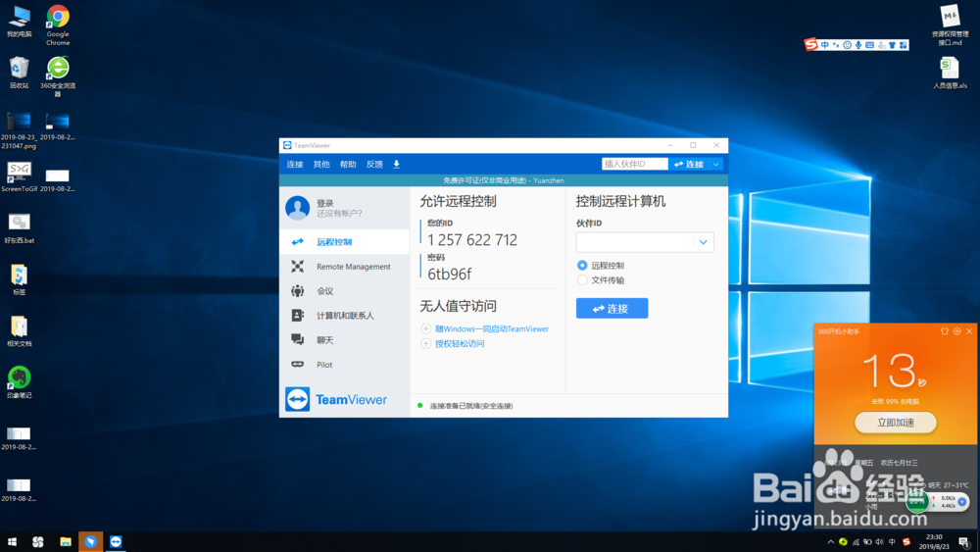
Task: Select the 人员信息.xls desktop file
Action: (x=950, y=74)
